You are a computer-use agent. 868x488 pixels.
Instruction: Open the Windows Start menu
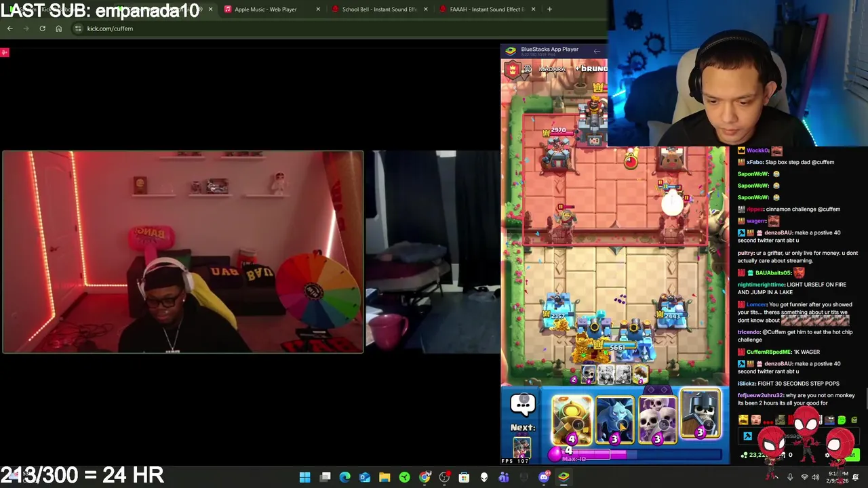click(x=305, y=477)
